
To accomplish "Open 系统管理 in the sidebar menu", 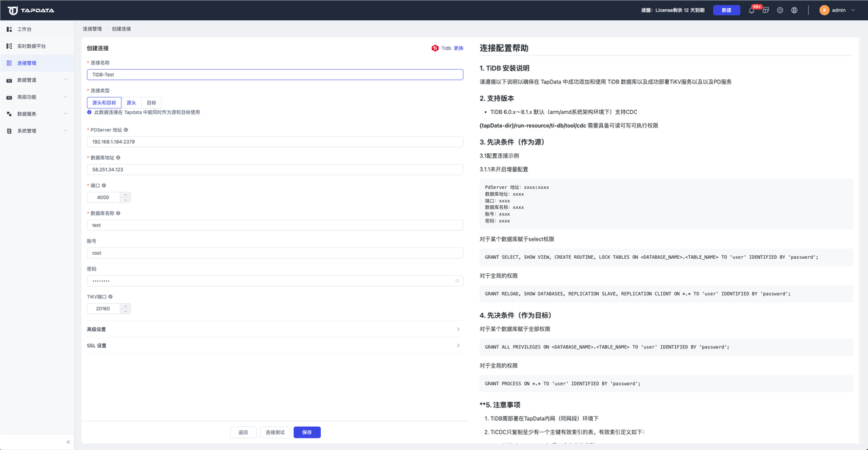I will pyautogui.click(x=37, y=129).
